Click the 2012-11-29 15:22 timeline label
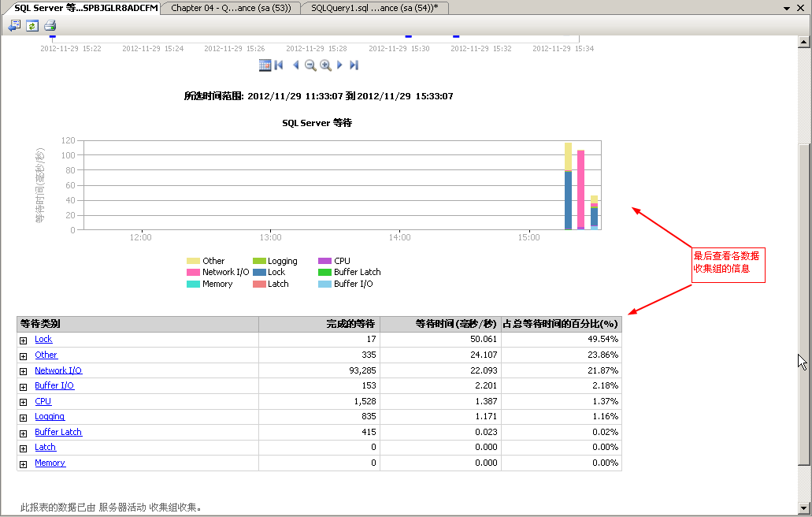This screenshot has height=517, width=812. click(71, 49)
